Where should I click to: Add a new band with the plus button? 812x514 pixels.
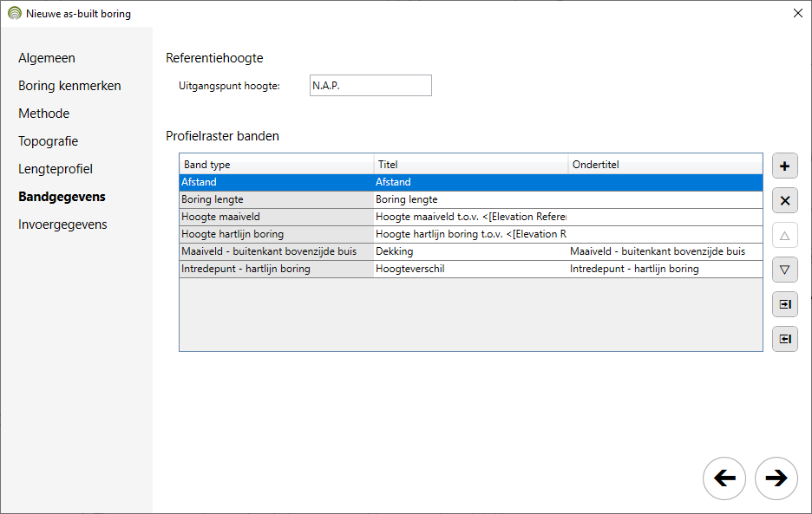coord(784,166)
